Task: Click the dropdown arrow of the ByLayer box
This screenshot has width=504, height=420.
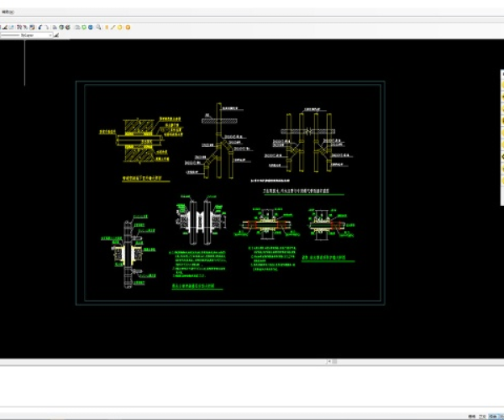Action: pyautogui.click(x=49, y=35)
